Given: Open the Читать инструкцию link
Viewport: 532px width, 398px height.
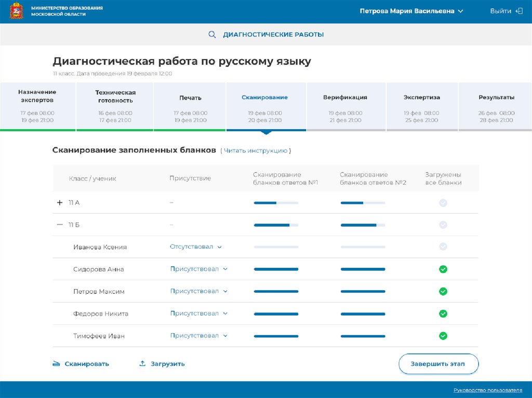Looking at the screenshot, I should (x=255, y=150).
